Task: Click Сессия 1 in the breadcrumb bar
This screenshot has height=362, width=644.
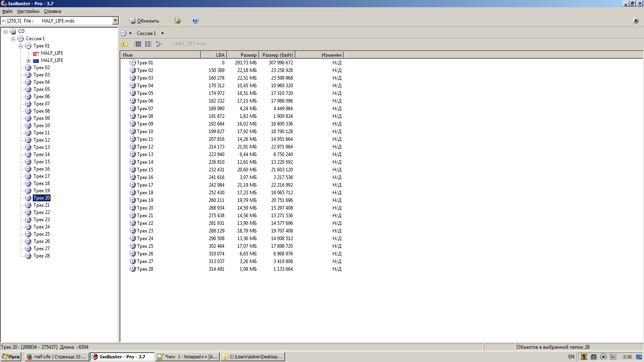Action: tap(146, 33)
